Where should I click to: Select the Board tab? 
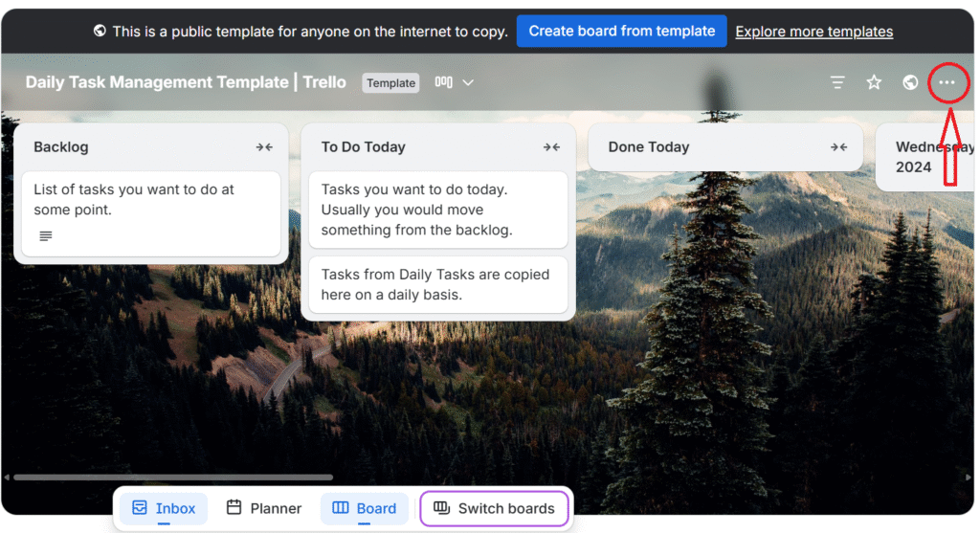[x=365, y=509]
